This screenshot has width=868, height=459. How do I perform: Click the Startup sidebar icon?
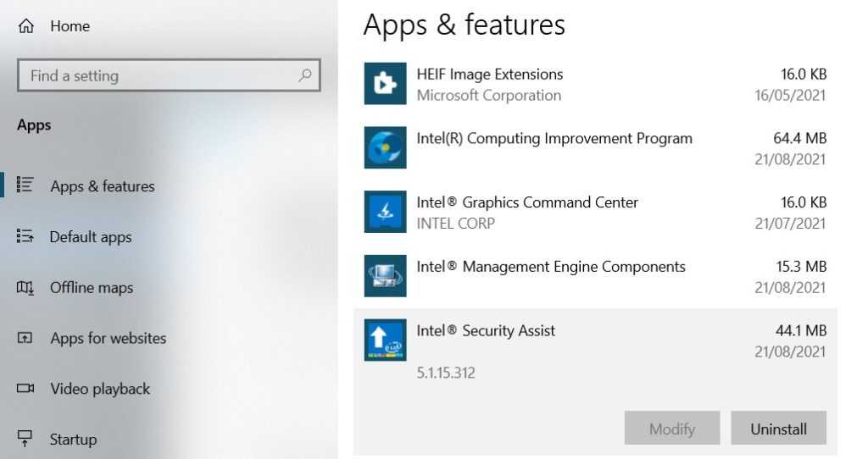(25, 439)
